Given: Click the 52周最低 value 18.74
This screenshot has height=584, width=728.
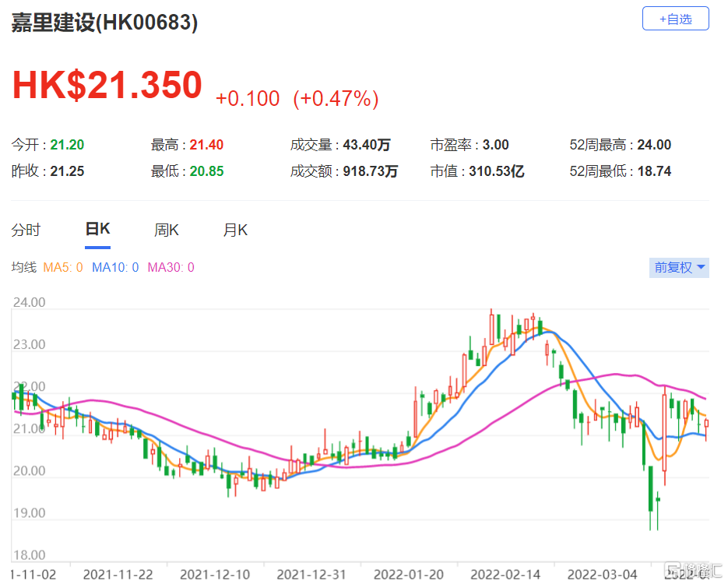Looking at the screenshot, I should 655,171.
